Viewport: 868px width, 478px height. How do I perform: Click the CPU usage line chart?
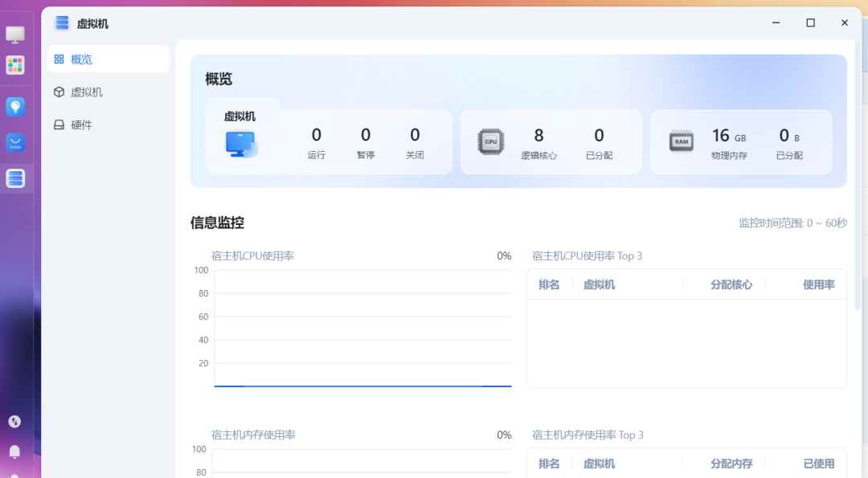click(x=362, y=328)
